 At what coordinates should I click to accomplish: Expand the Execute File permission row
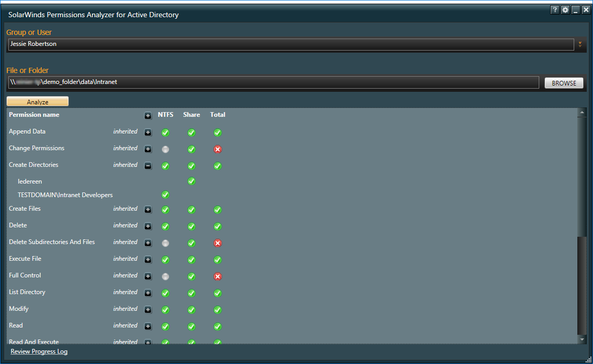(148, 259)
